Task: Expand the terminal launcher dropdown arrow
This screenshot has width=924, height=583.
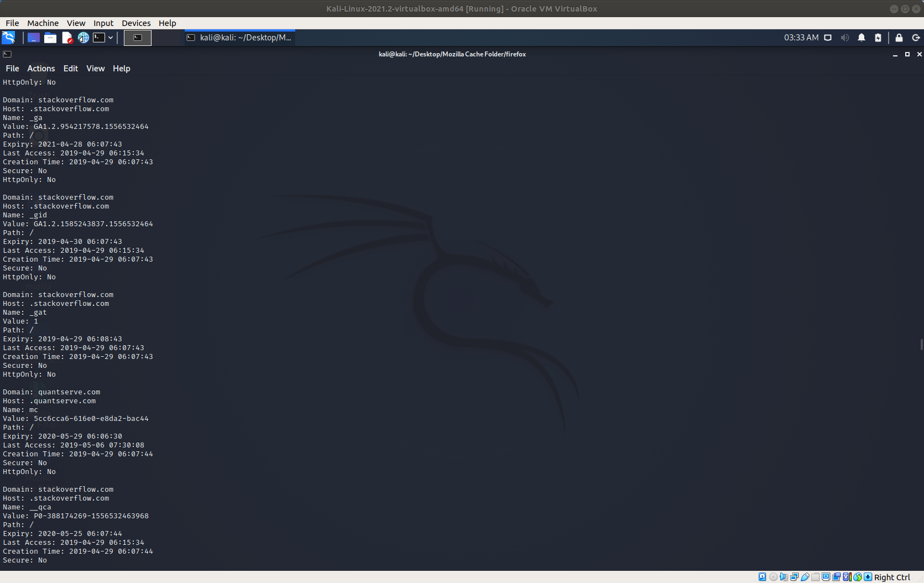Action: (111, 38)
